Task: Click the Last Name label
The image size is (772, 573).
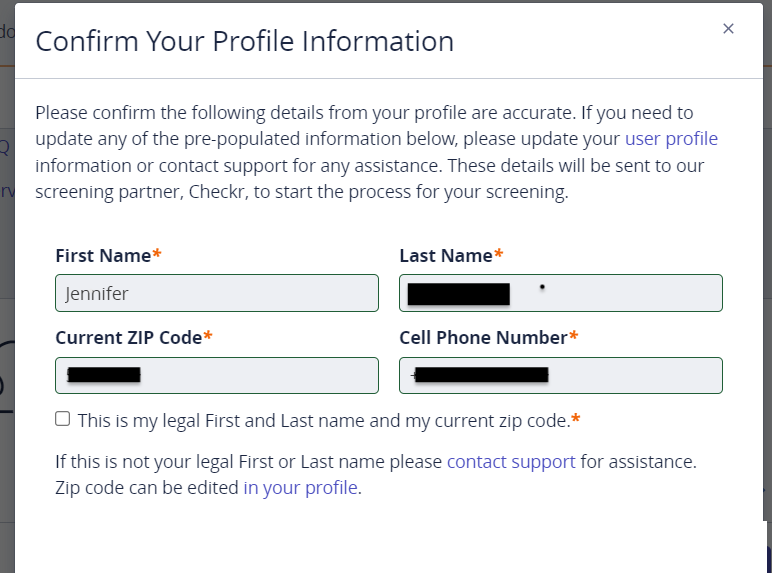Action: [x=446, y=256]
